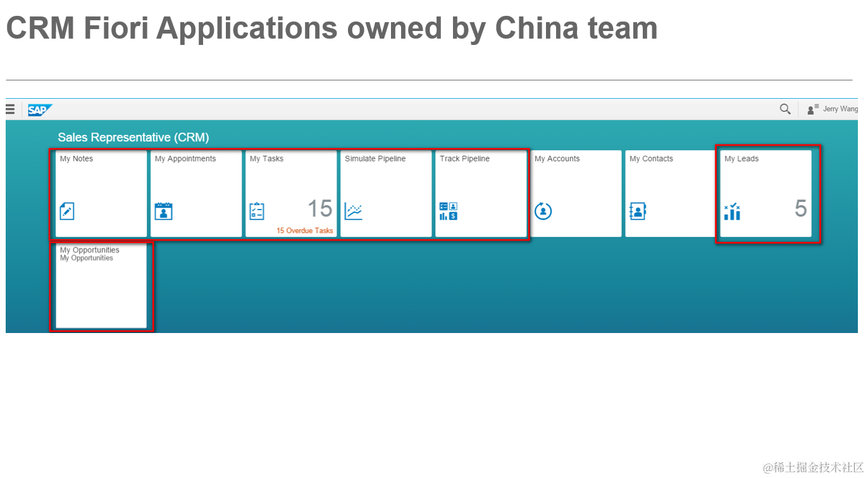The height and width of the screenshot is (478, 868).
Task: Open the My Opportunities tile
Action: click(x=101, y=286)
